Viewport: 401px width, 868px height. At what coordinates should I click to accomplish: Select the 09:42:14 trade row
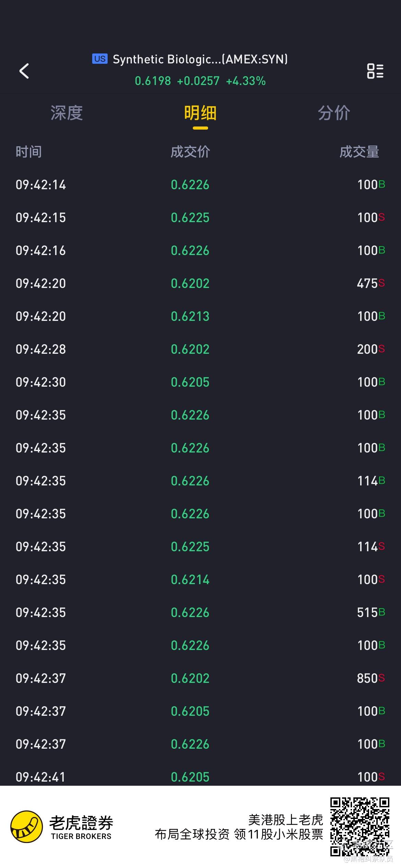[x=200, y=185]
